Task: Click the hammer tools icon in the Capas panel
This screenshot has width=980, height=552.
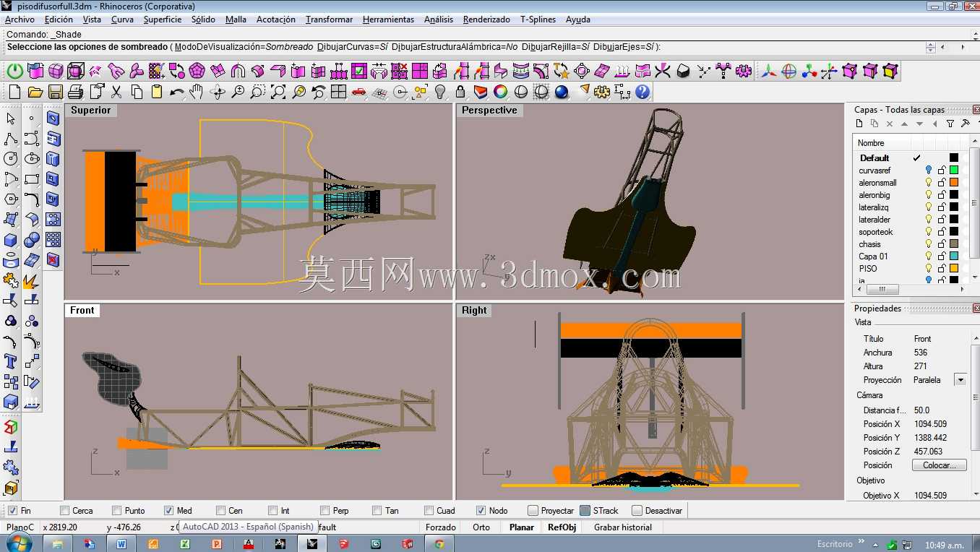Action: pos(966,124)
